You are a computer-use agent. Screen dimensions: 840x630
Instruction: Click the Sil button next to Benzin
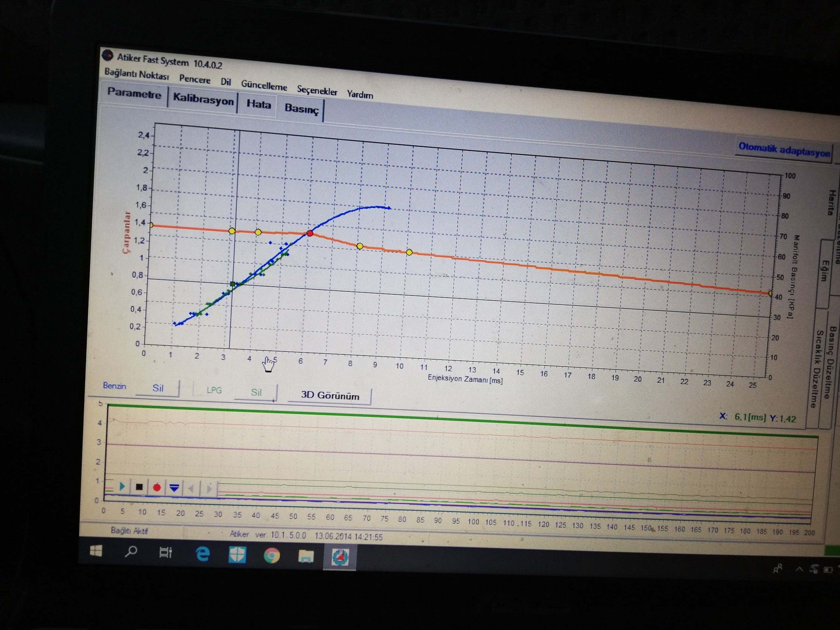pos(157,388)
